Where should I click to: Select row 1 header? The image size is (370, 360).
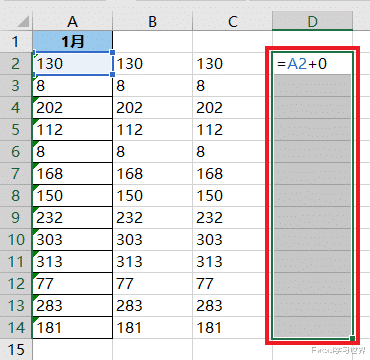click(16, 41)
